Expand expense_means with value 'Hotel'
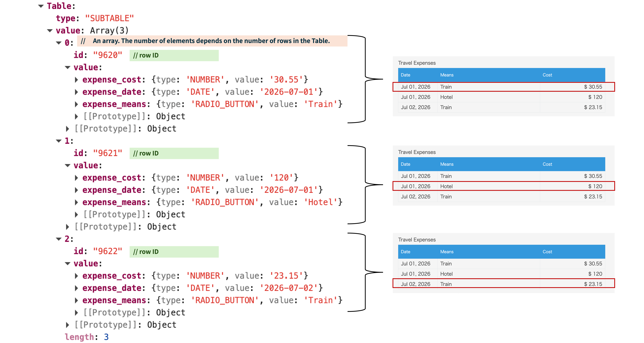The height and width of the screenshot is (343, 644). tap(77, 202)
